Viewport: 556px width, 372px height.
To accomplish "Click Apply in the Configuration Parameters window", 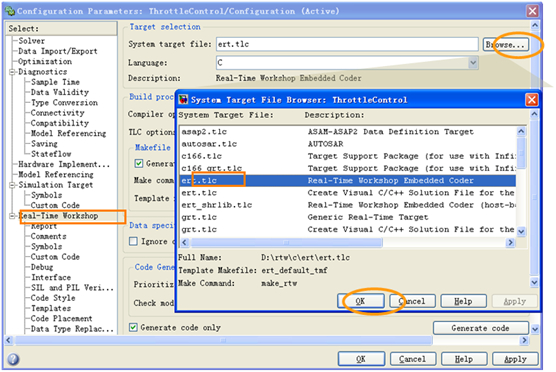I will 515,359.
